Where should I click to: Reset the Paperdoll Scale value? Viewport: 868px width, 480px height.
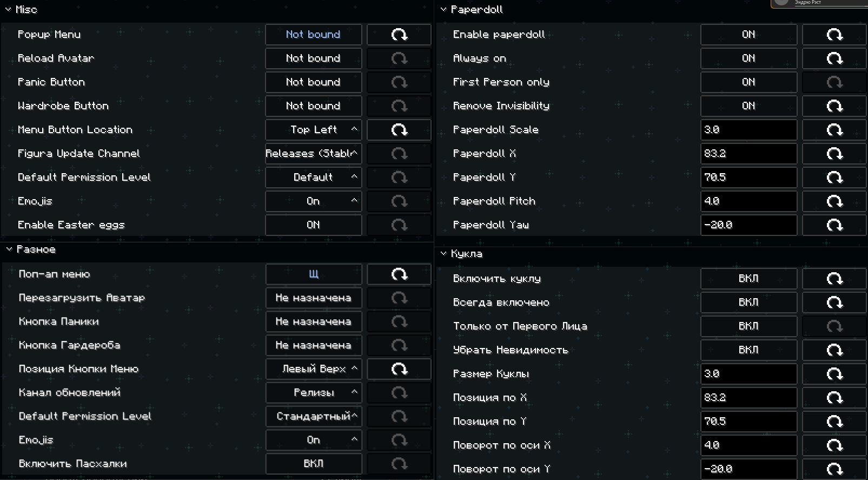[x=834, y=130]
